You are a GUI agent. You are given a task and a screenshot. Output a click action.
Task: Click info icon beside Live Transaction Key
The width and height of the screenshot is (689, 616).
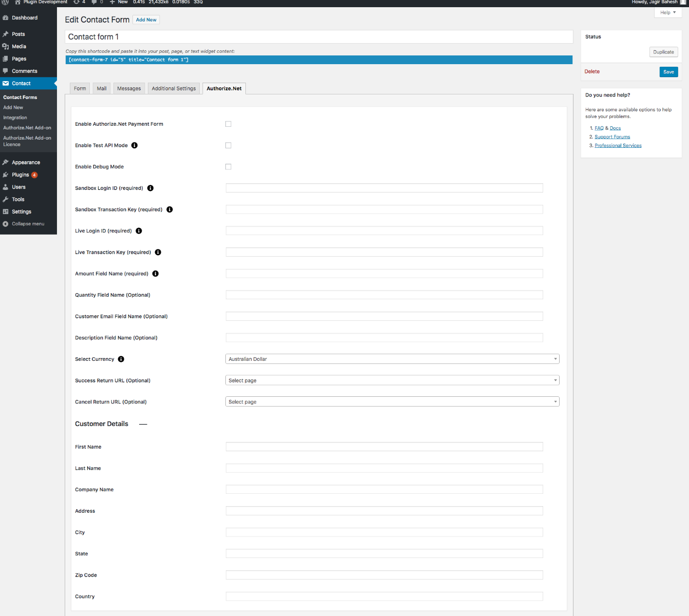[158, 252]
